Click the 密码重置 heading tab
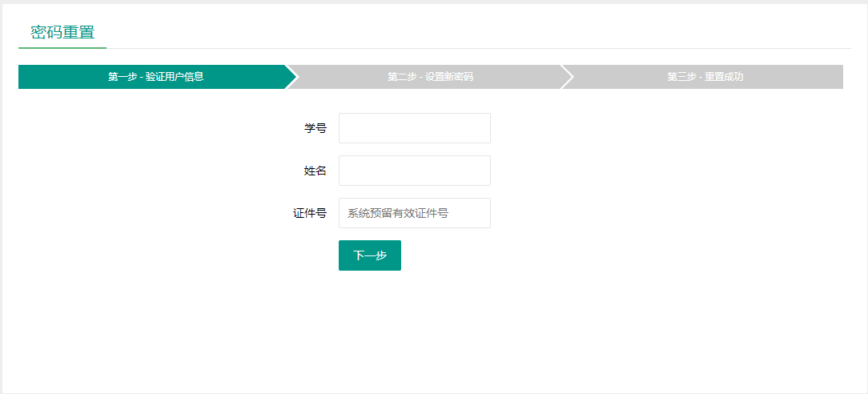Screen dimensions: 868x394 tap(62, 33)
